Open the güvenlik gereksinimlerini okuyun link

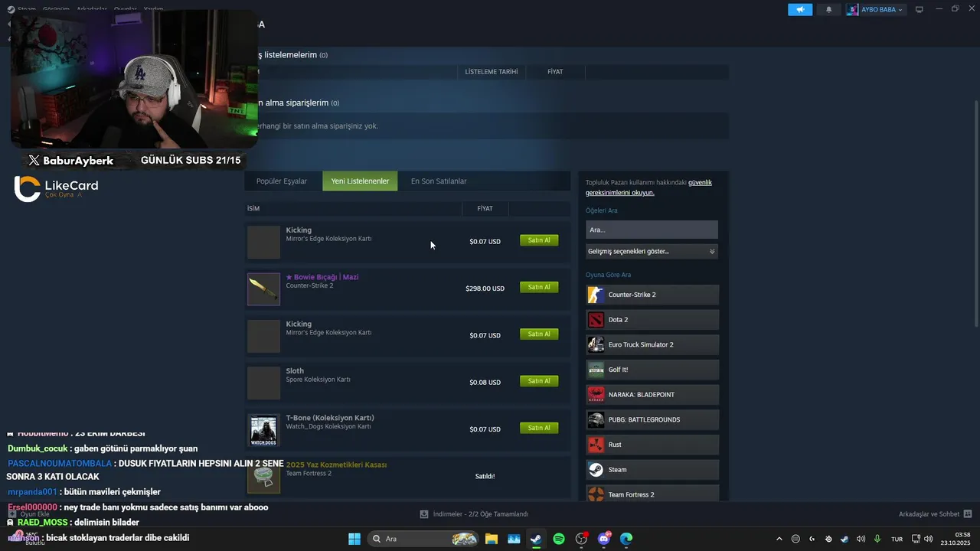(649, 187)
